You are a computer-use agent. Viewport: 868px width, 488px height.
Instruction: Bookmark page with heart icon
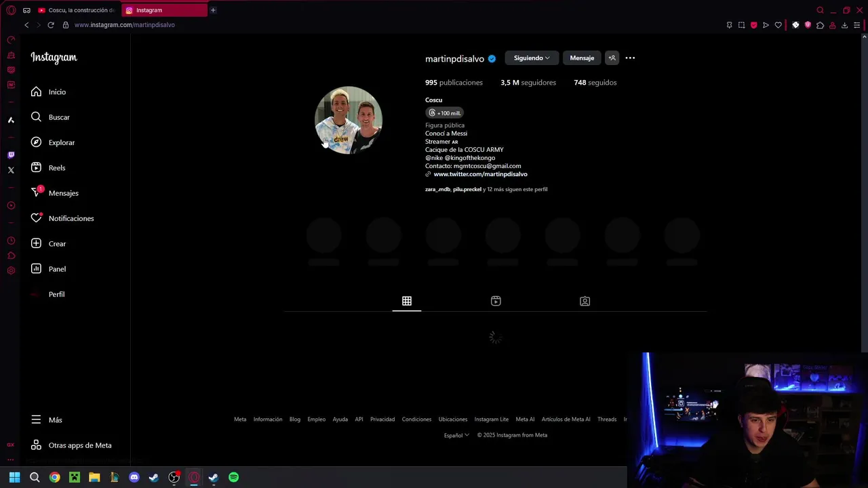click(x=778, y=25)
